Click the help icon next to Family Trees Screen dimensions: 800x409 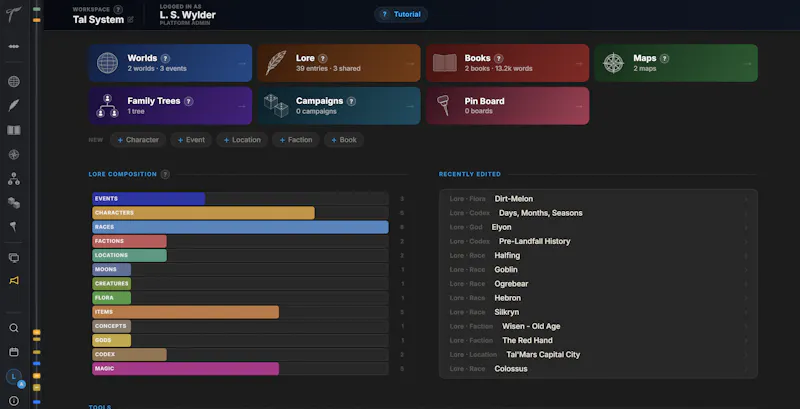coord(188,101)
